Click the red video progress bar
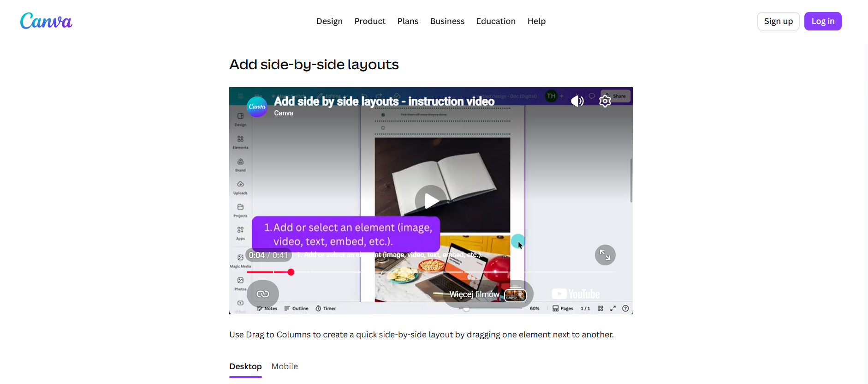 431,272
